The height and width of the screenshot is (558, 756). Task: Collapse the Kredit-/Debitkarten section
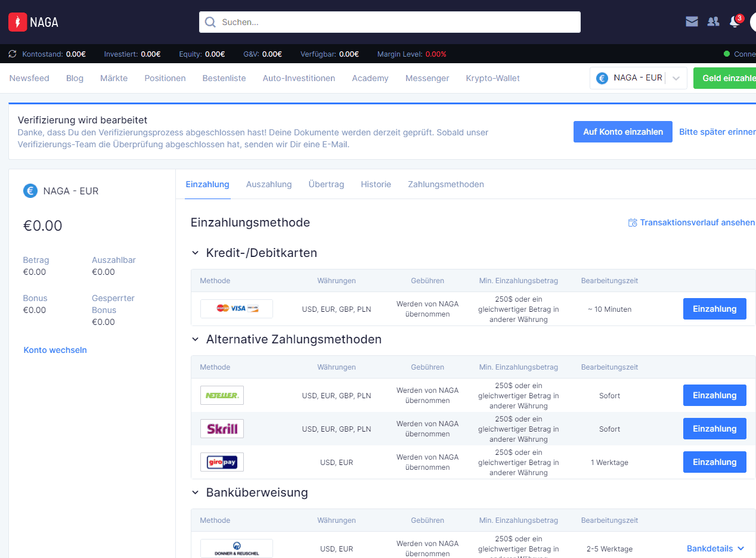(x=195, y=253)
